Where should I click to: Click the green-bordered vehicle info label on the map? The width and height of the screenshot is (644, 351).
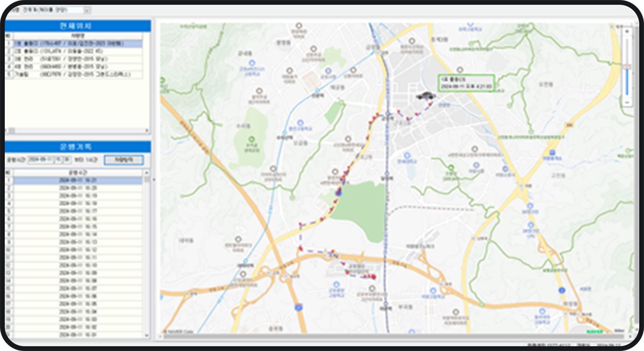[x=465, y=83]
